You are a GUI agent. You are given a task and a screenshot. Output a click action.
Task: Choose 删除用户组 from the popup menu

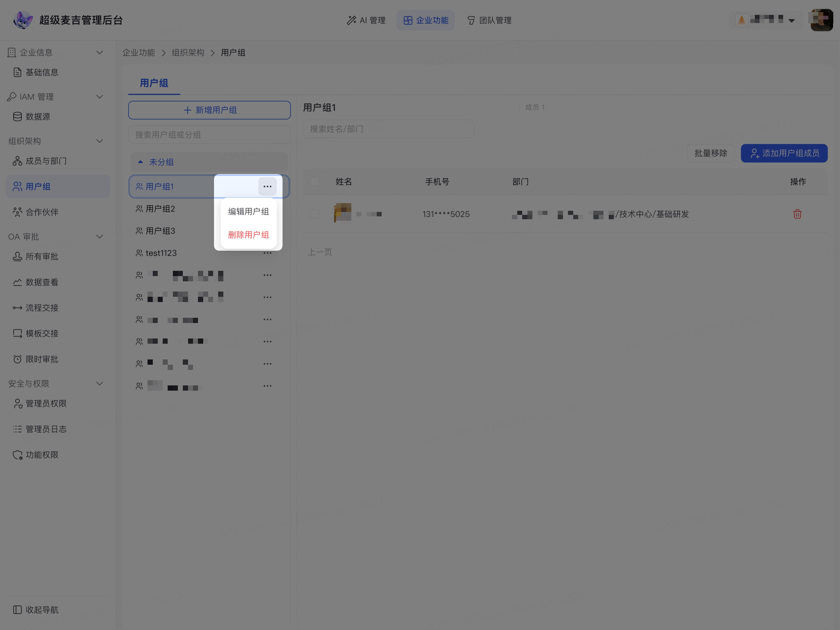248,235
